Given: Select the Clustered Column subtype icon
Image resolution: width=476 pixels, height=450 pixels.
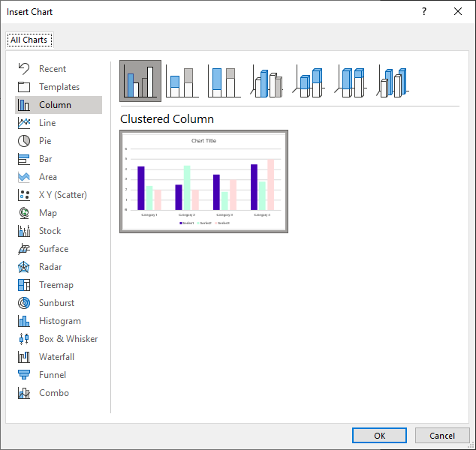Looking at the screenshot, I should [140, 81].
